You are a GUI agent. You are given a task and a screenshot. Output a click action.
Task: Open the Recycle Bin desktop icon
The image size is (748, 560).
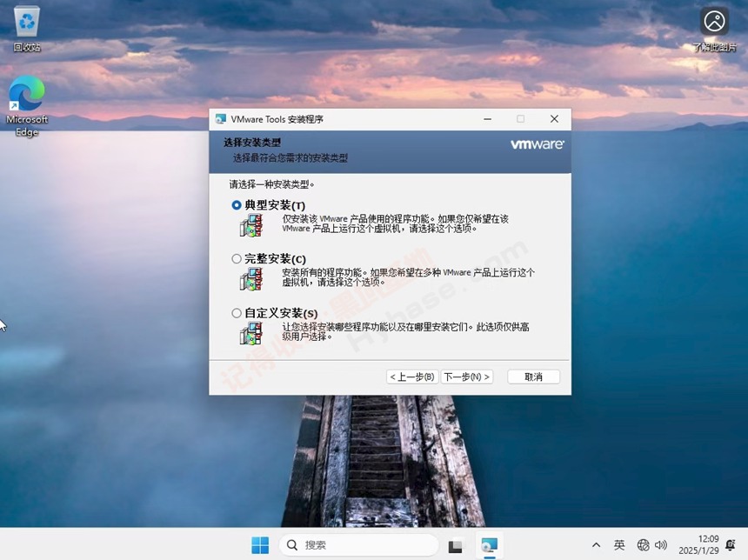point(27,26)
